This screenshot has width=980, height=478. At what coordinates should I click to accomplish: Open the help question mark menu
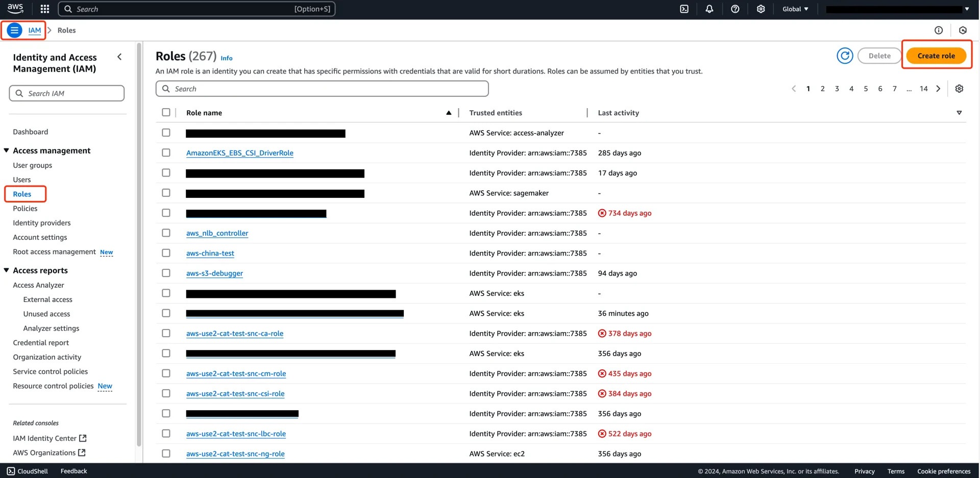pyautogui.click(x=735, y=9)
